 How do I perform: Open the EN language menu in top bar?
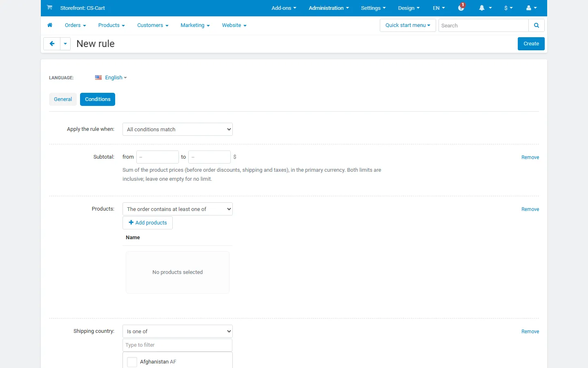pos(439,8)
